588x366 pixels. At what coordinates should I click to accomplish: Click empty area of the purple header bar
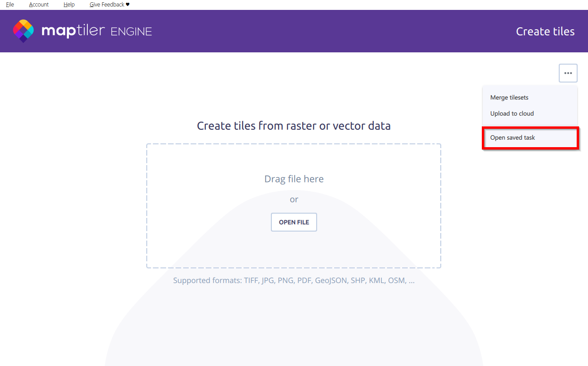[330, 31]
